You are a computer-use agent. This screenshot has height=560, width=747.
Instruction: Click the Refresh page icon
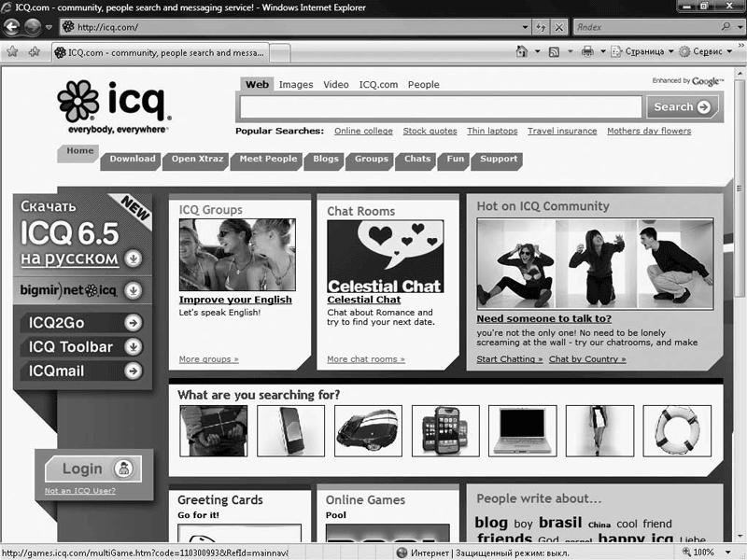pos(541,27)
